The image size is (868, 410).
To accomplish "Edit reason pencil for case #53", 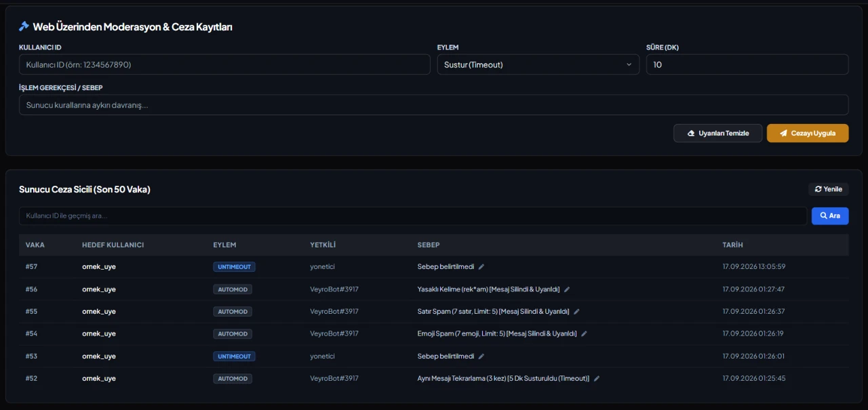I will coord(481,356).
